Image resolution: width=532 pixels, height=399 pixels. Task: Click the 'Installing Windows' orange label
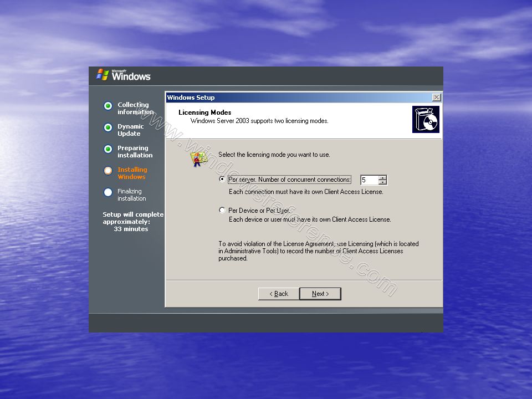(132, 173)
